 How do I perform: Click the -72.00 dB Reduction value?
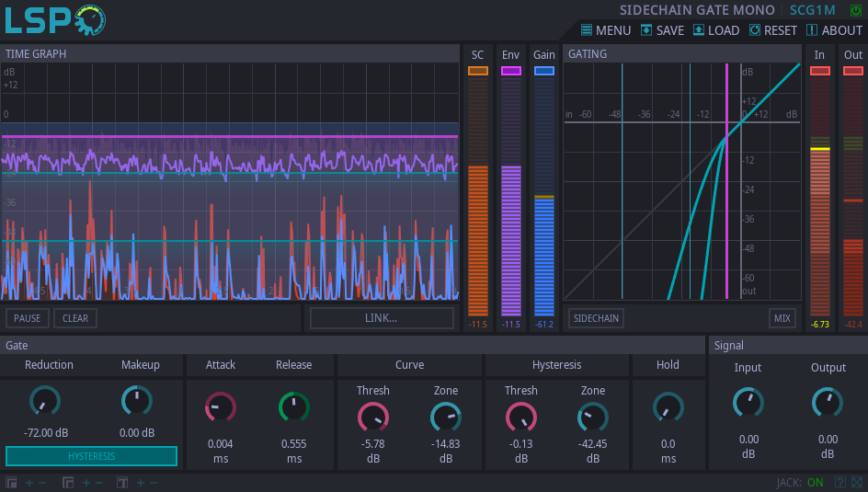[x=46, y=433]
